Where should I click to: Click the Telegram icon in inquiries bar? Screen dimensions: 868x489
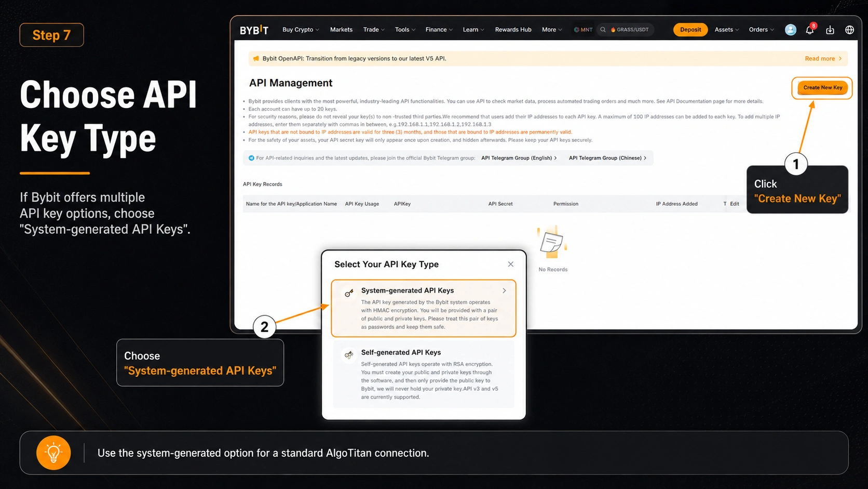click(251, 158)
